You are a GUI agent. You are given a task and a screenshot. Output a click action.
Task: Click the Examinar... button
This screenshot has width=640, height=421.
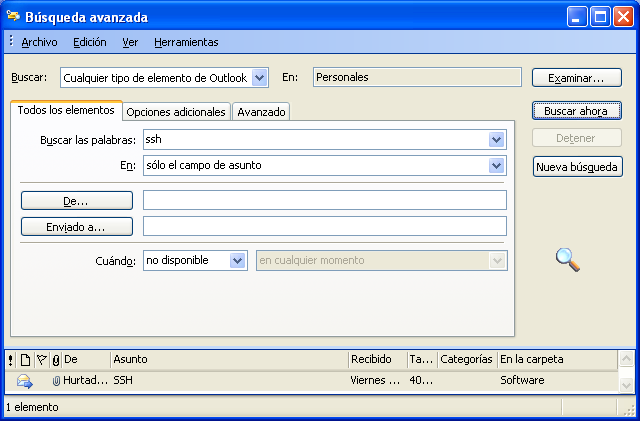coord(578,78)
